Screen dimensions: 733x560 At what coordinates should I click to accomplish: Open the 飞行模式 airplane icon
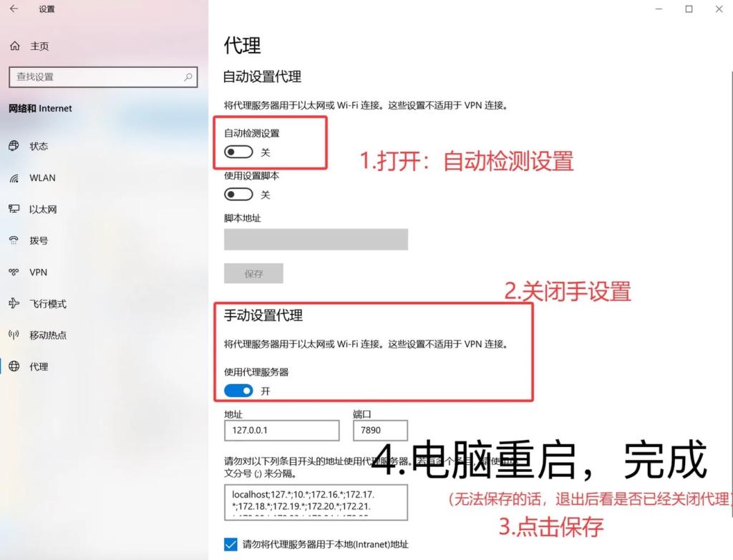(14, 303)
